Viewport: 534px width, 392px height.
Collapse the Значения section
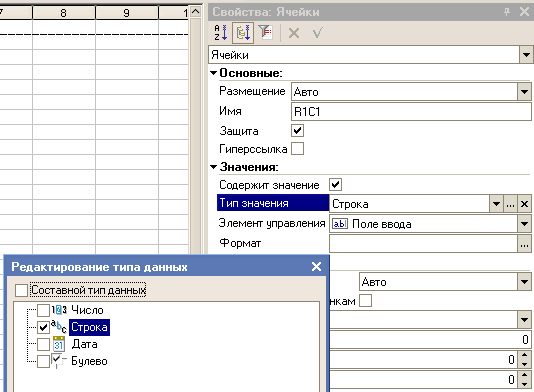[214, 167]
